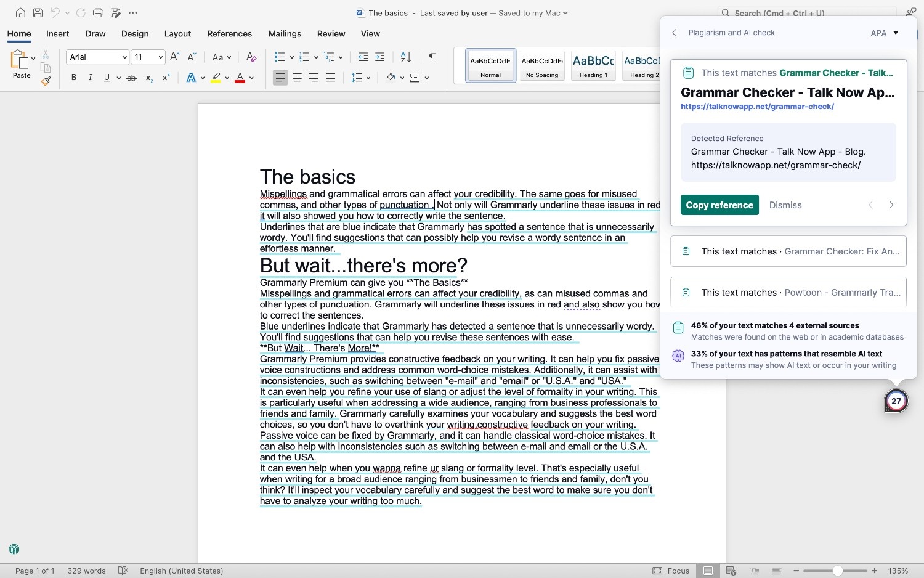Enable center paragraph alignment
This screenshot has height=578, width=924.
[297, 78]
